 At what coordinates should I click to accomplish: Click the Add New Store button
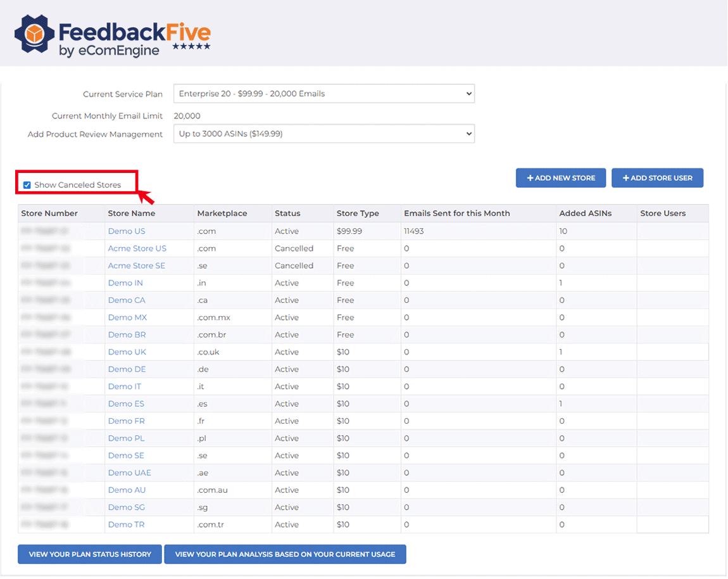click(560, 178)
